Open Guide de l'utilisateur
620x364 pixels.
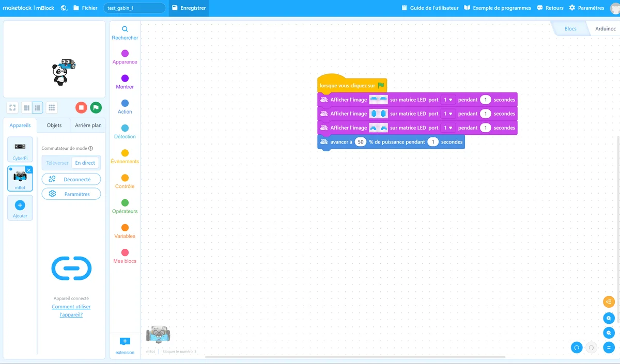[x=430, y=8]
